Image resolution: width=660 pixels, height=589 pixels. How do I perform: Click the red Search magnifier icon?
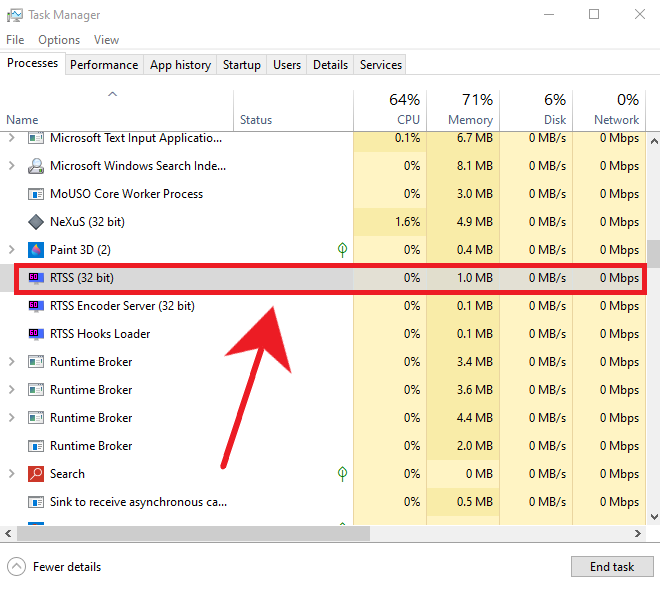[36, 474]
